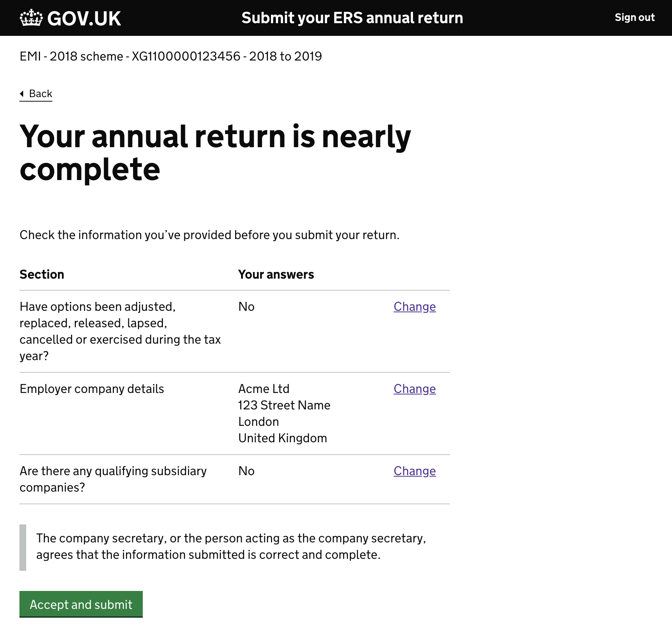Click the Check the information instruction text

(x=210, y=235)
